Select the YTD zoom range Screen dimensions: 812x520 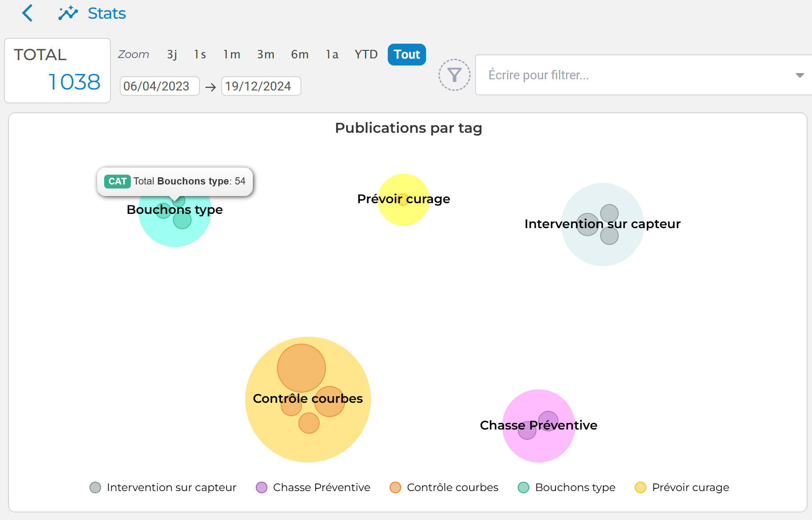pos(366,54)
